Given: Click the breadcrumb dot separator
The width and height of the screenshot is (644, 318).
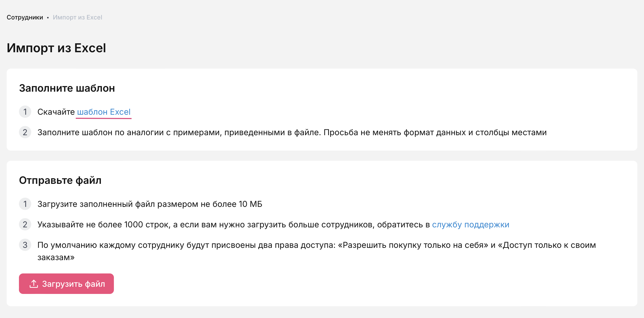Looking at the screenshot, I should [x=48, y=18].
